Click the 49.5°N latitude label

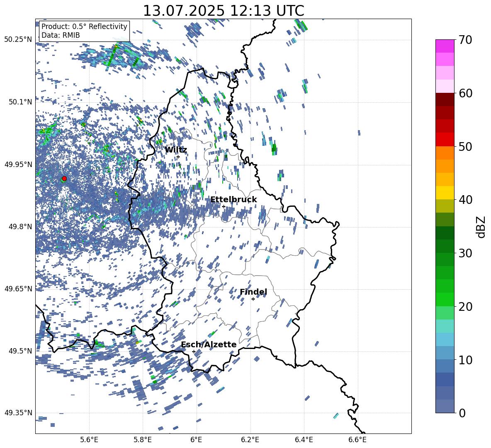(20, 351)
